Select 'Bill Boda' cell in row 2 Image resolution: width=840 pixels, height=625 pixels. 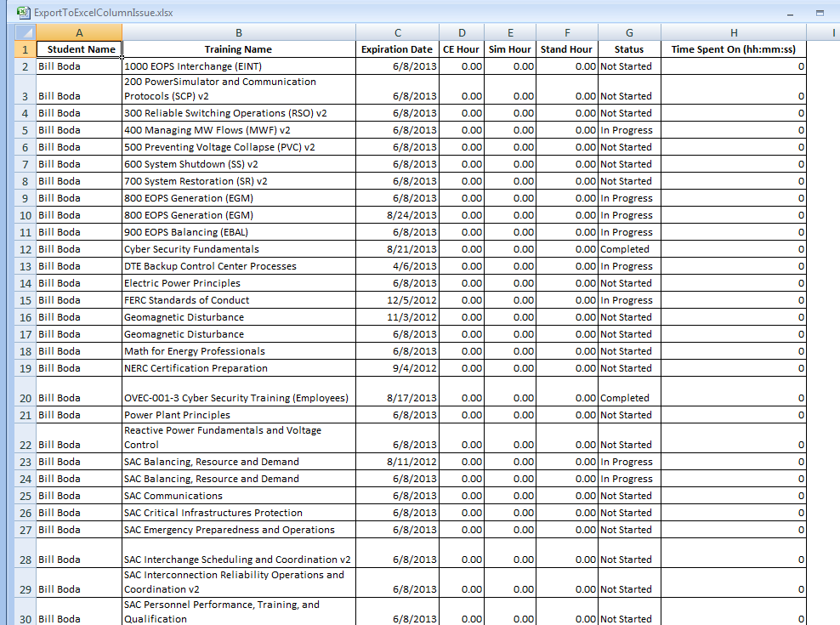tap(79, 66)
